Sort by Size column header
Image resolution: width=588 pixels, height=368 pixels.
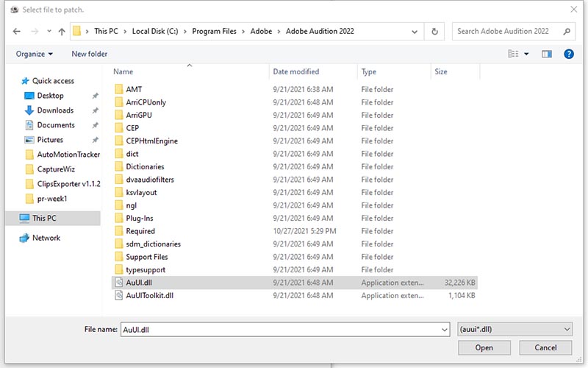(x=440, y=71)
